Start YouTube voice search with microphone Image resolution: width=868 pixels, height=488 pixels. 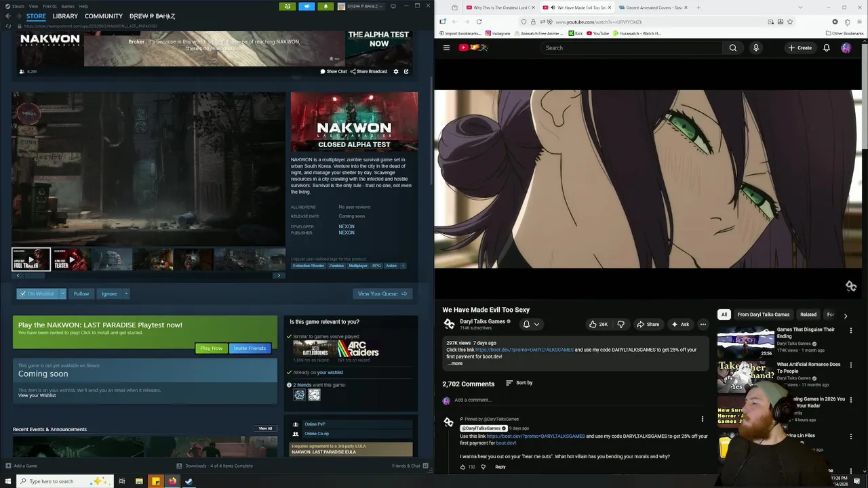coord(755,47)
